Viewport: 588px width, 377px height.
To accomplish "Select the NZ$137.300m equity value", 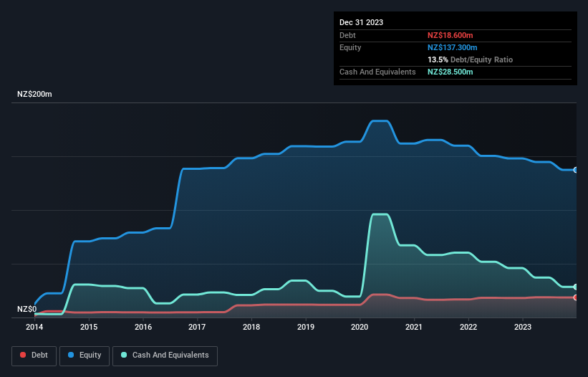I will [453, 47].
